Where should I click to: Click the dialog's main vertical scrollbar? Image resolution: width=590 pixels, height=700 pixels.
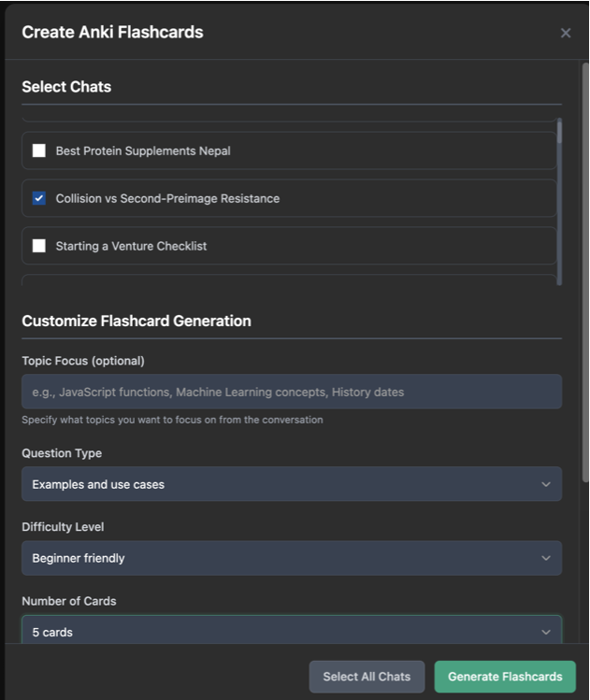[x=585, y=272]
